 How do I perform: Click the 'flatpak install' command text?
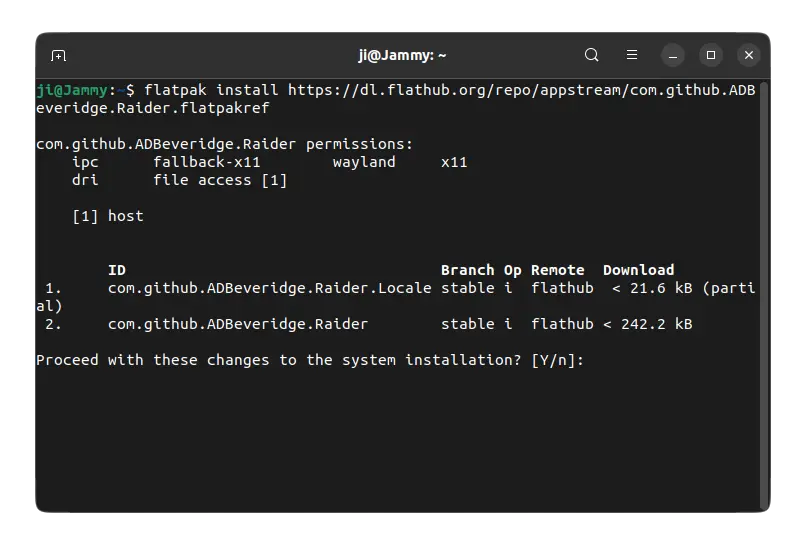tap(211, 90)
